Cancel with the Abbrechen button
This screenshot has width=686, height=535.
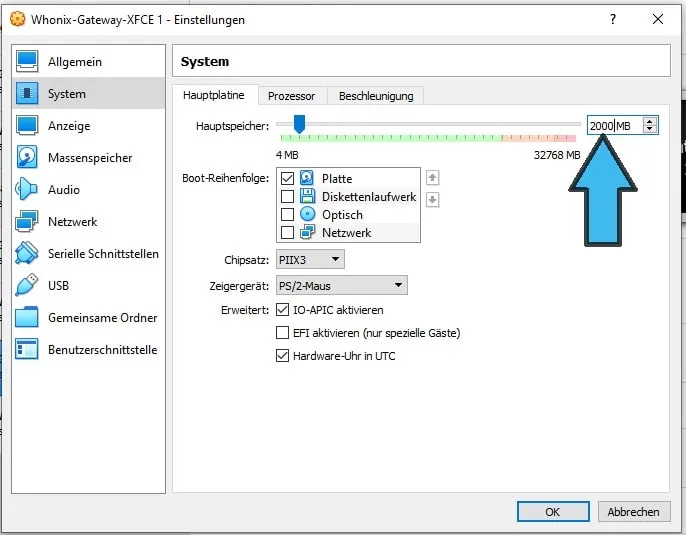[634, 511]
